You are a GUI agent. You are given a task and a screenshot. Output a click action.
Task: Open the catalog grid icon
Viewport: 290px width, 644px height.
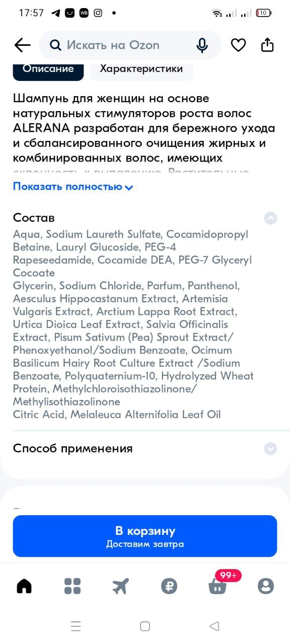coord(72,586)
